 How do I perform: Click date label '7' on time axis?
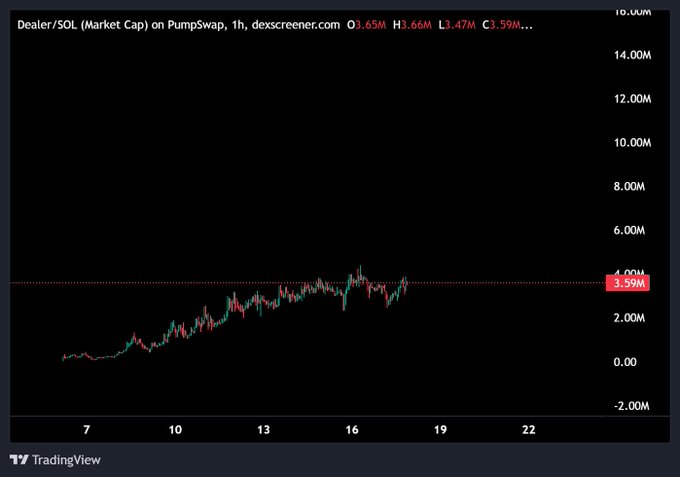click(x=87, y=430)
